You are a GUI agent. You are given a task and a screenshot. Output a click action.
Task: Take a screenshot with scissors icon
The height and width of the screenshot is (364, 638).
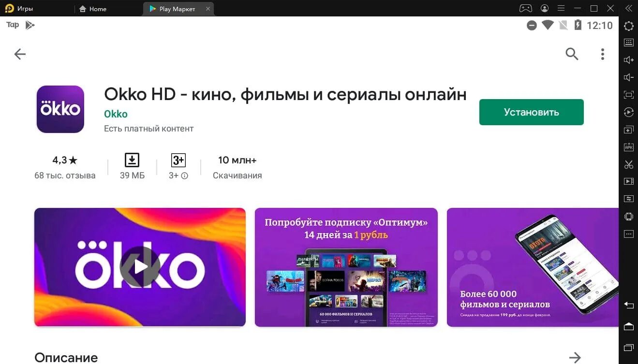(x=628, y=164)
